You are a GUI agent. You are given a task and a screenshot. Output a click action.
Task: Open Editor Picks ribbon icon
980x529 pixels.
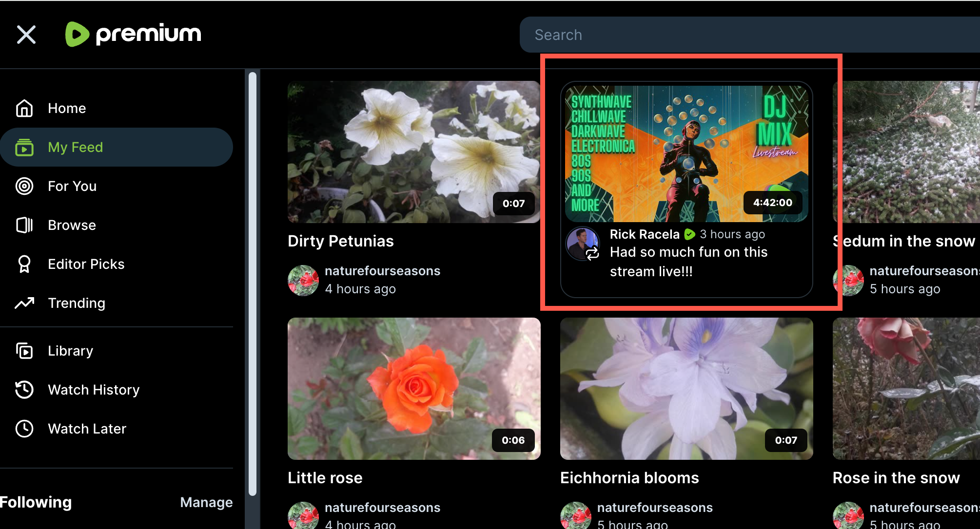point(24,264)
